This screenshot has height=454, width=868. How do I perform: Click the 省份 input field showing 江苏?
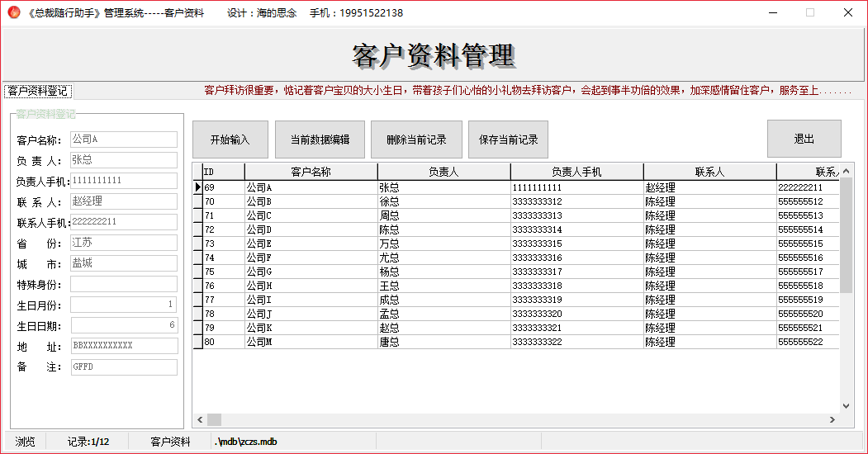click(123, 242)
